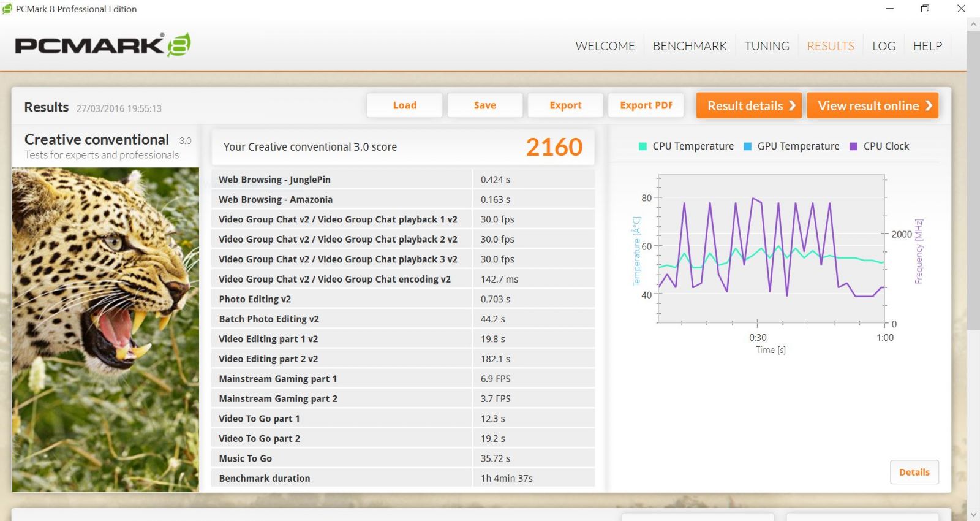This screenshot has height=521, width=980.
Task: Click the Details button below chart
Action: tap(914, 472)
